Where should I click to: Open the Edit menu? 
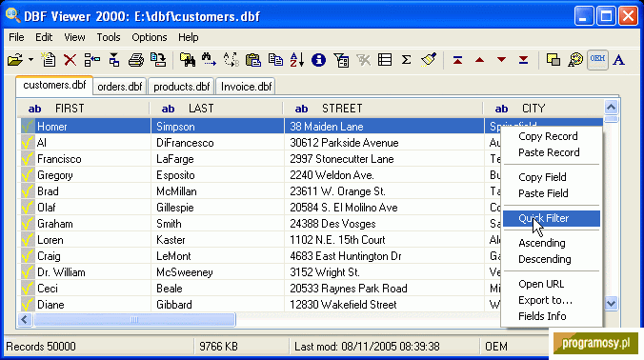pyautogui.click(x=44, y=37)
